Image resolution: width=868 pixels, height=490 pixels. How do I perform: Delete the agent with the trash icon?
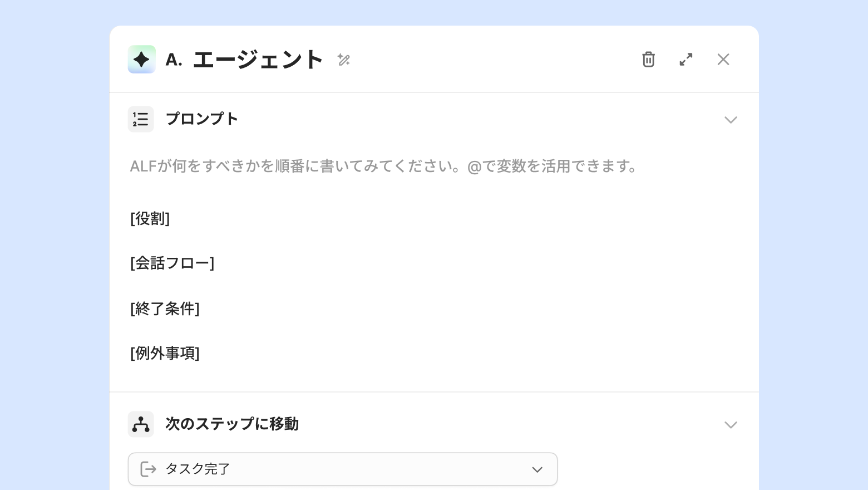point(648,60)
